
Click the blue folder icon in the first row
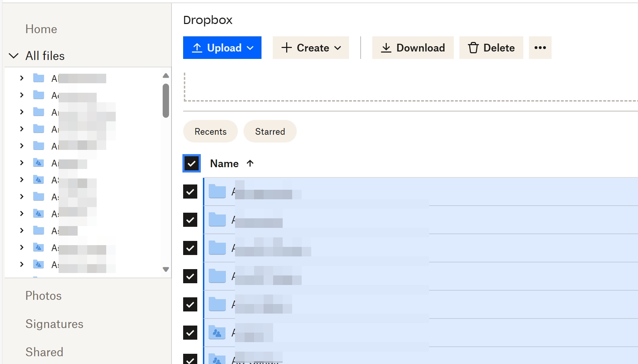pos(217,192)
